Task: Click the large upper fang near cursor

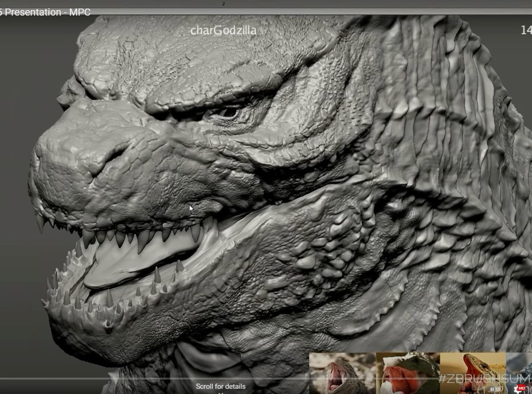Action: coord(196,232)
